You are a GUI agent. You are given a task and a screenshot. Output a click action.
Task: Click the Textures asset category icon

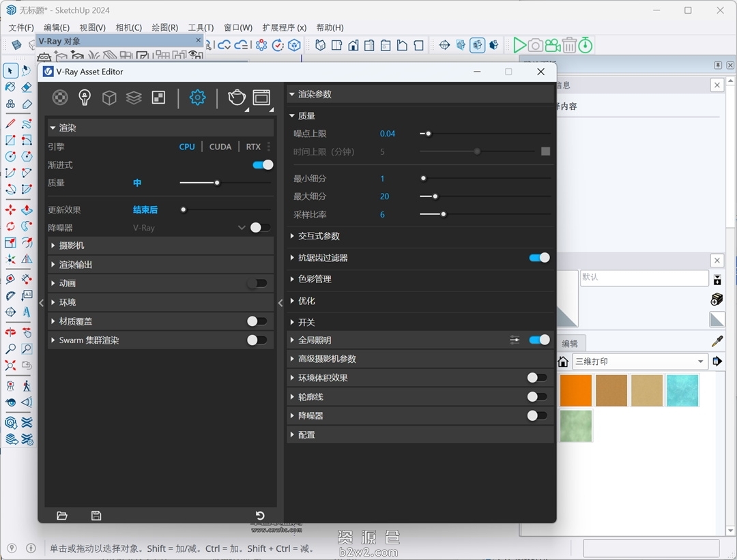coord(133,97)
